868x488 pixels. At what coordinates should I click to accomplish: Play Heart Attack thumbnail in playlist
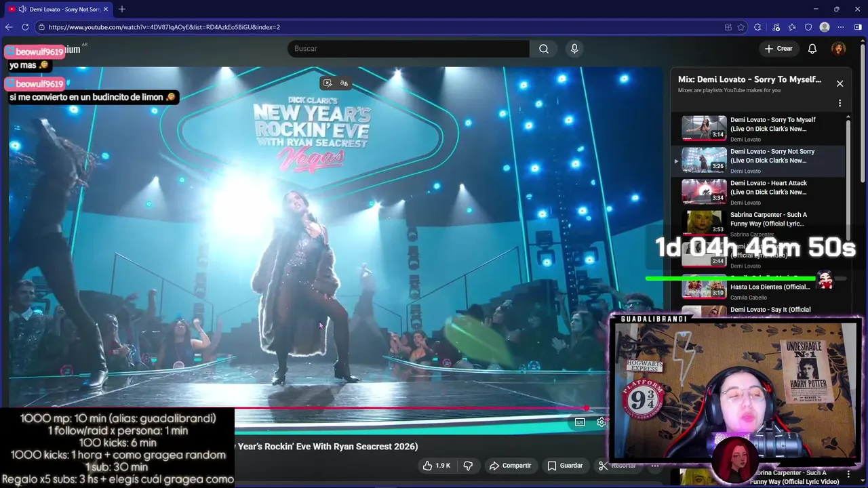point(704,191)
